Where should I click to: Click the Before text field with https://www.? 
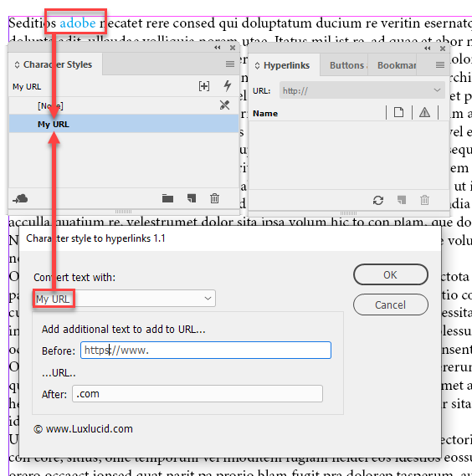(206, 351)
